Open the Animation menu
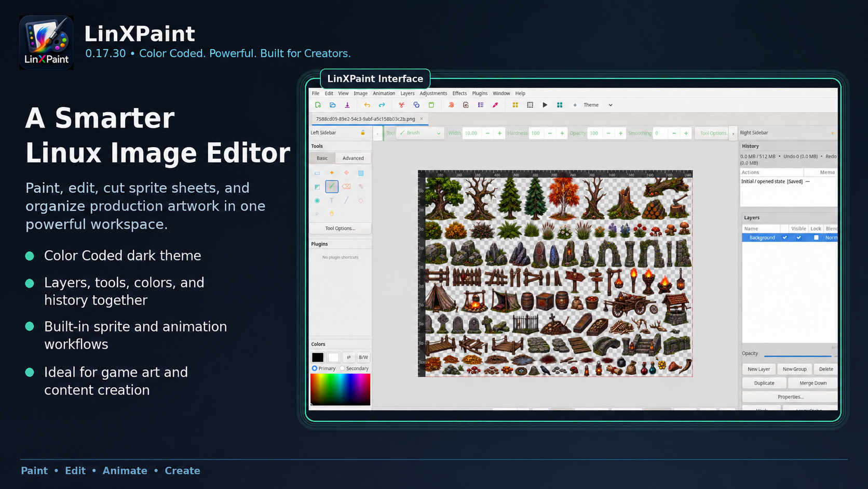Screen dimensions: 868x489 pyautogui.click(x=384, y=94)
